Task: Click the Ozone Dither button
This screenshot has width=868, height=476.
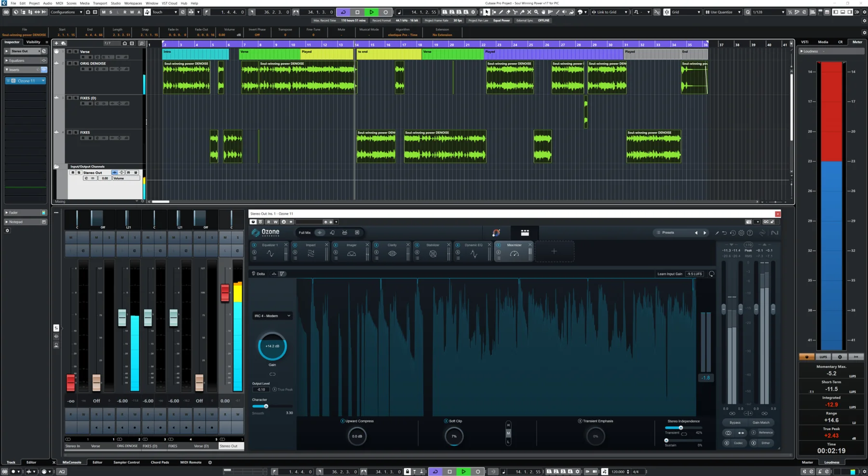Action: pos(762,443)
